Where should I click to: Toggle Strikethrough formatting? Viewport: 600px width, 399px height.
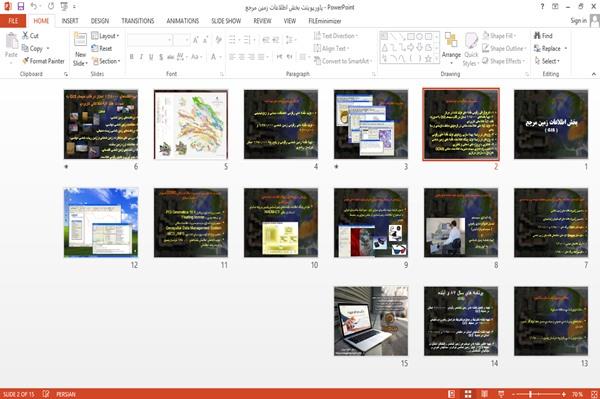click(171, 57)
